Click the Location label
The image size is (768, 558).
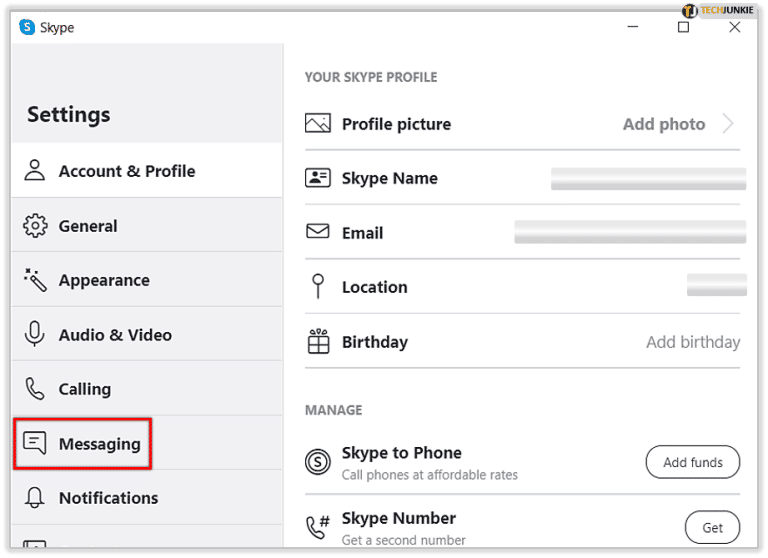(x=375, y=287)
